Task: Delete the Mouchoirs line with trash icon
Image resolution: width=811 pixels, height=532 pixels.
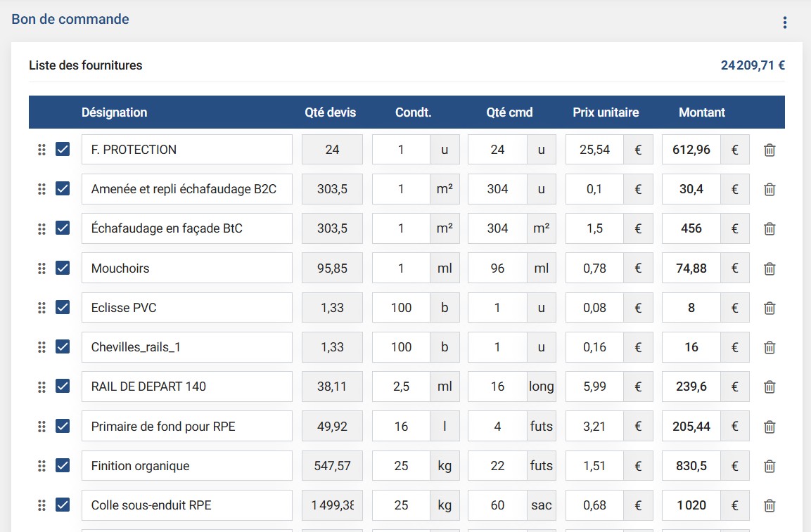Action: tap(770, 268)
